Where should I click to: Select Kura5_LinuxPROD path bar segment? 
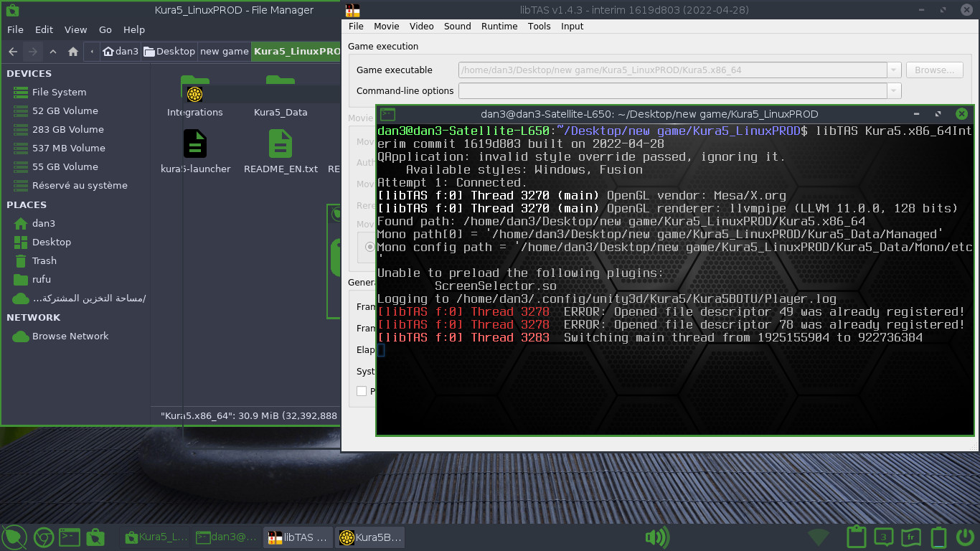point(296,52)
